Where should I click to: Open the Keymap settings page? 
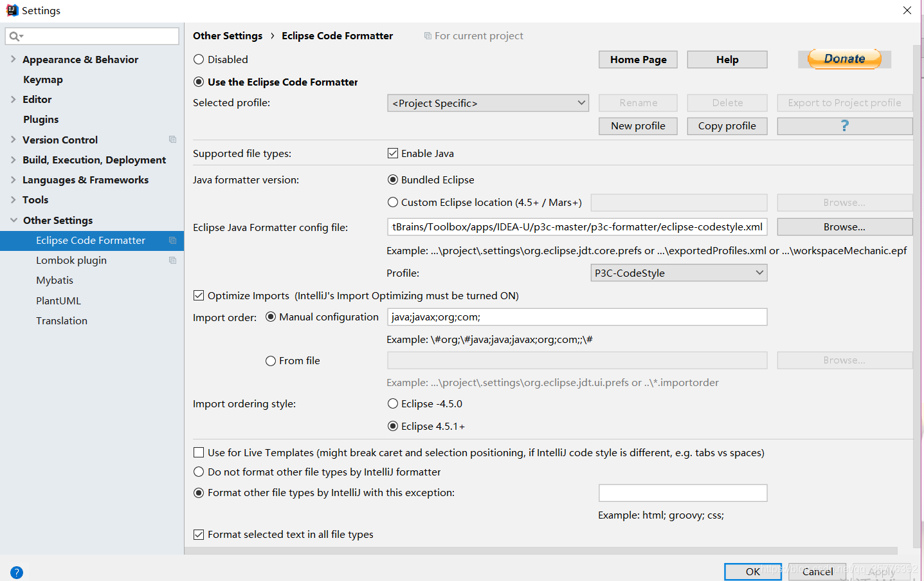point(43,79)
